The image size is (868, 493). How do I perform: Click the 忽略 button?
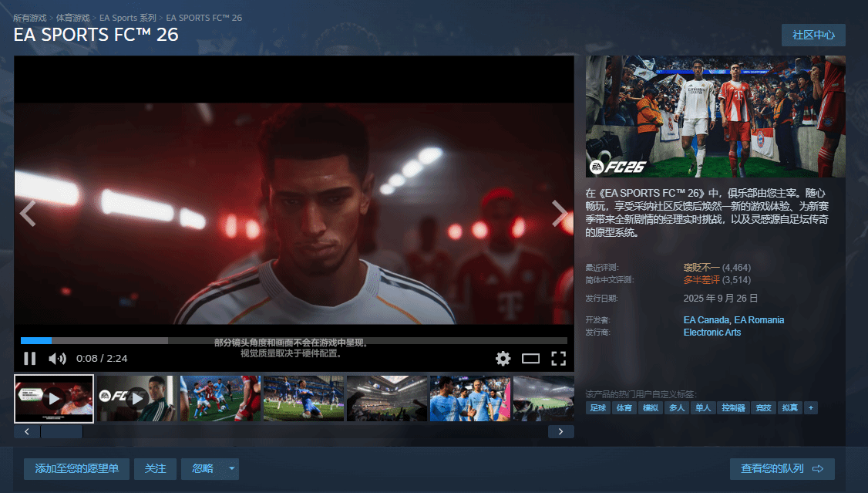click(x=203, y=469)
